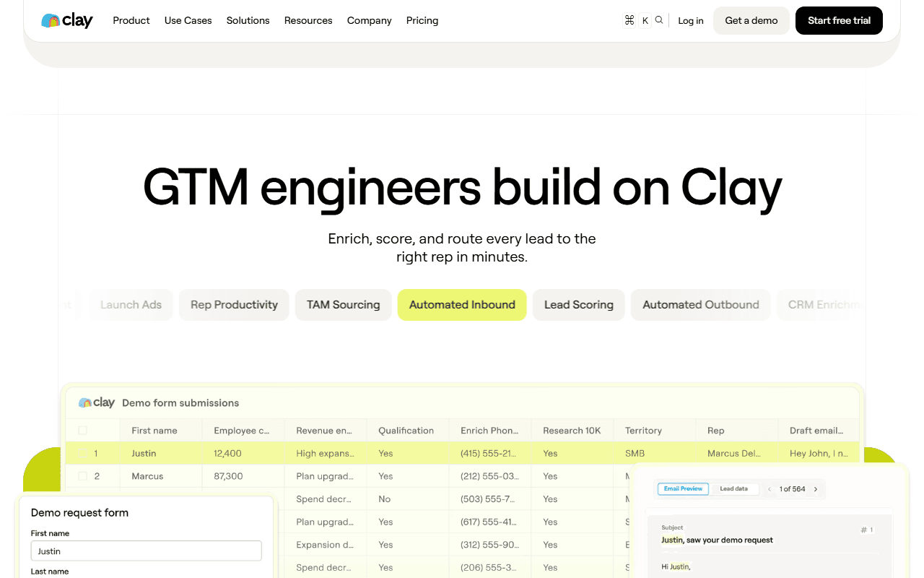924x578 pixels.
Task: Click the Revenue column header
Action: pos(326,430)
